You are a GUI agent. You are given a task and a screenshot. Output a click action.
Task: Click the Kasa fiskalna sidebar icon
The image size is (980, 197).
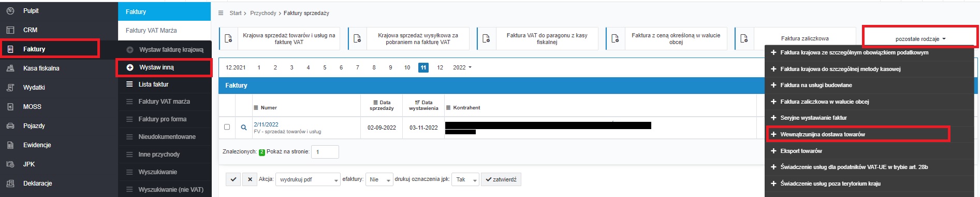click(10, 68)
